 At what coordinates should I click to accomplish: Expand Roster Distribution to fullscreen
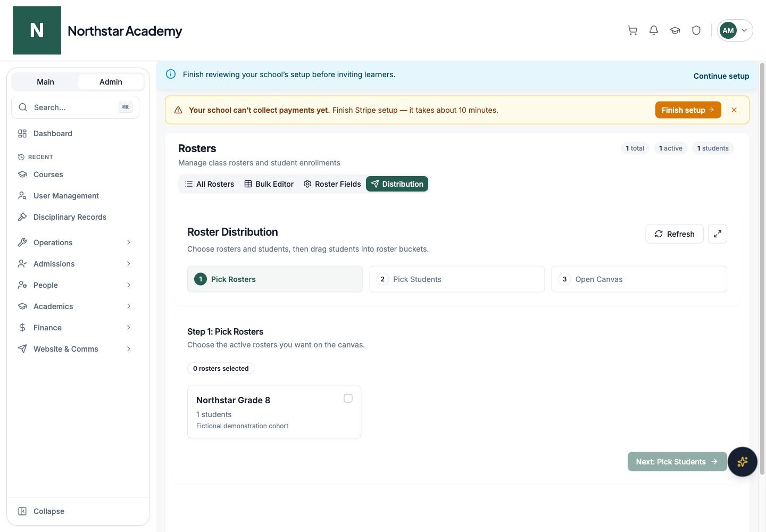[x=718, y=234]
